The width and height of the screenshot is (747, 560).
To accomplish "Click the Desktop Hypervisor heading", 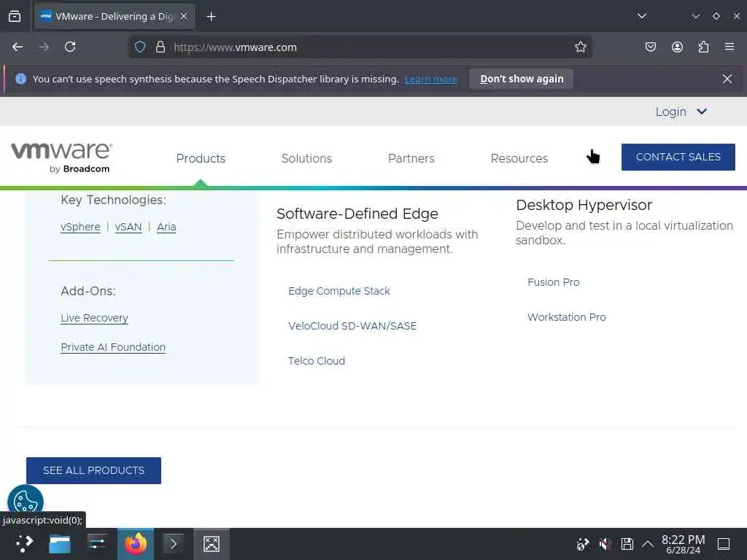I will point(584,205).
